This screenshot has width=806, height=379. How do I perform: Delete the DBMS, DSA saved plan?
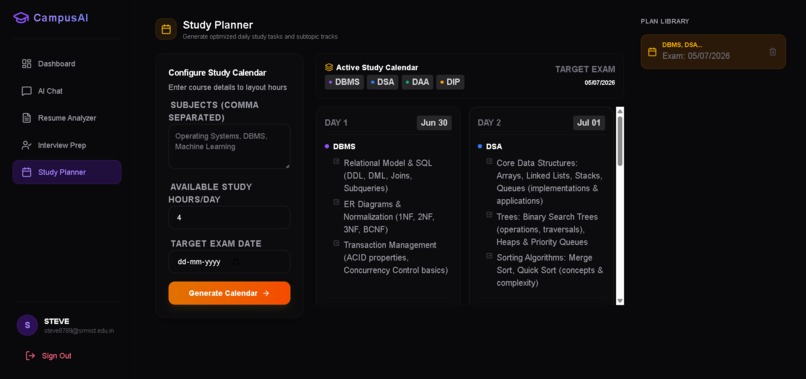pos(773,52)
